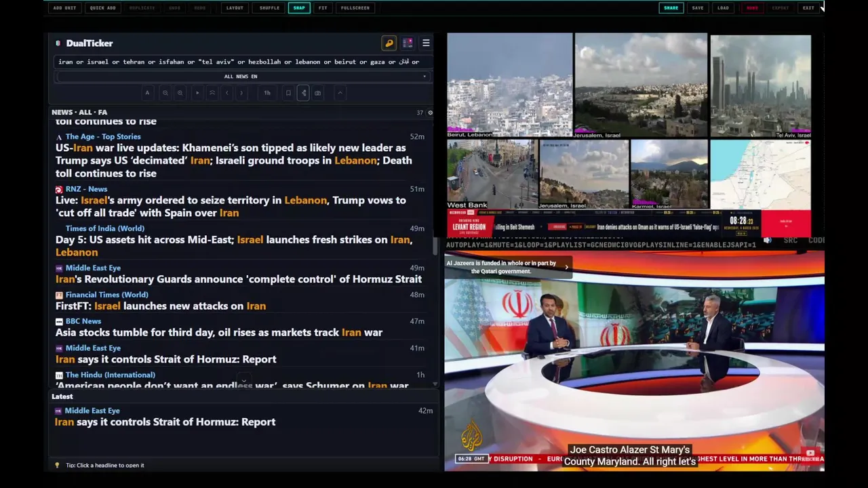868x488 pixels.
Task: Click the ADD UNIT button
Action: [x=64, y=8]
